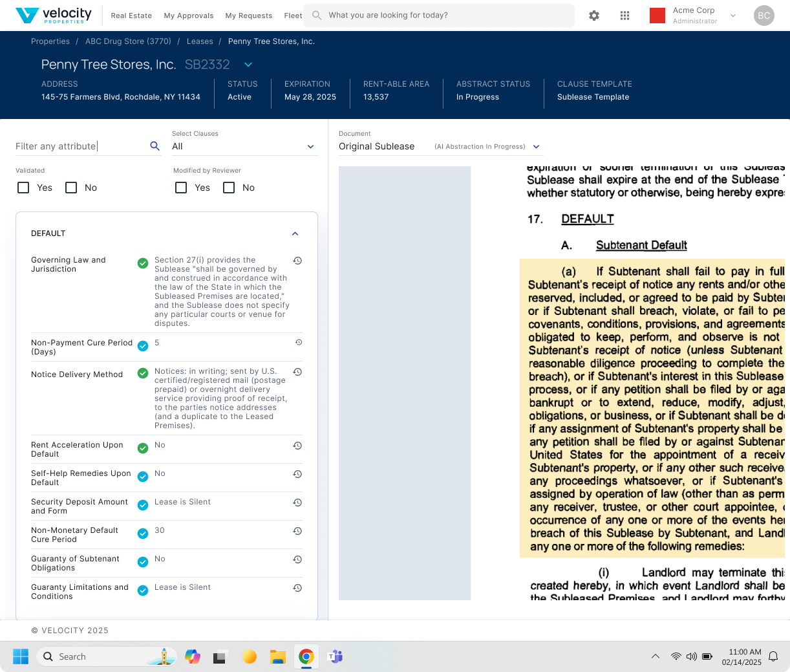790x672 pixels.
Task: Open Google Chrome from taskbar
Action: pos(306,656)
